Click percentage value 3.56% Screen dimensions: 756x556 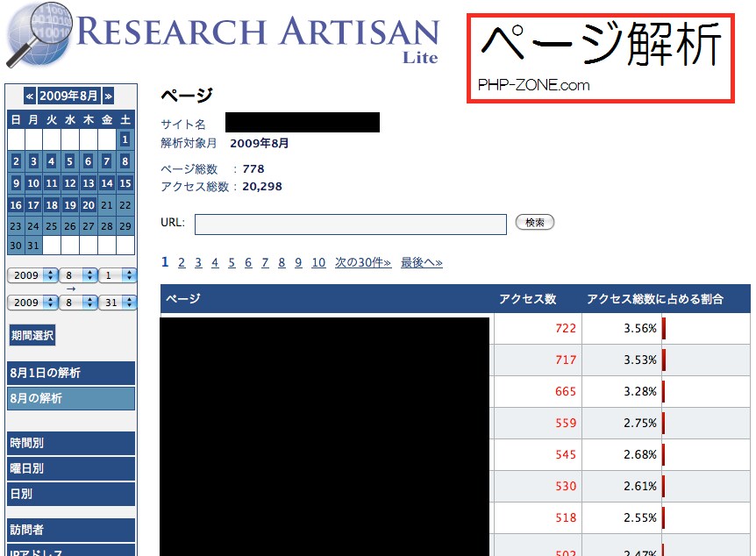(x=640, y=328)
